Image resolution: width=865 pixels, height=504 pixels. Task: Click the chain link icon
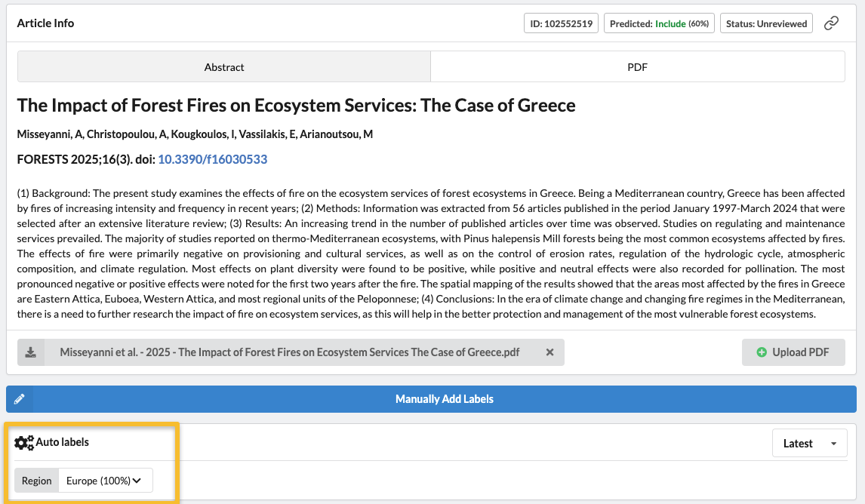tap(831, 23)
